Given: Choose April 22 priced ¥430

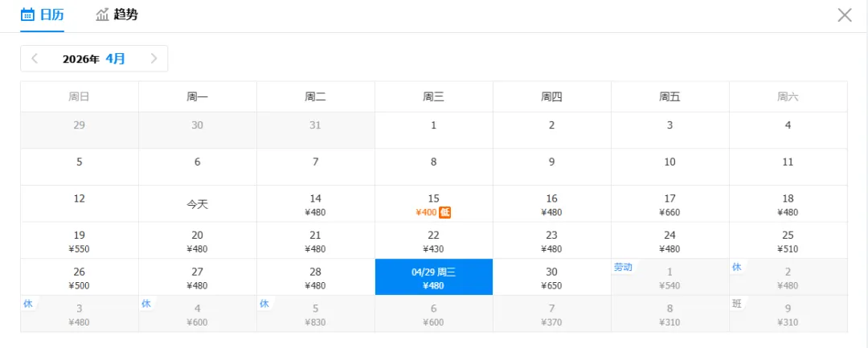Looking at the screenshot, I should (433, 240).
